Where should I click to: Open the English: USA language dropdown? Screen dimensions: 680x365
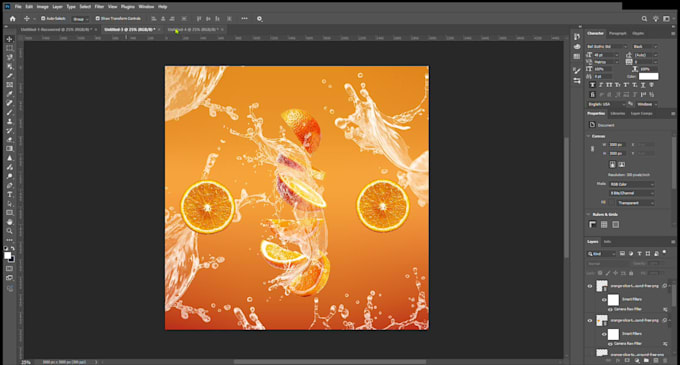tap(605, 104)
